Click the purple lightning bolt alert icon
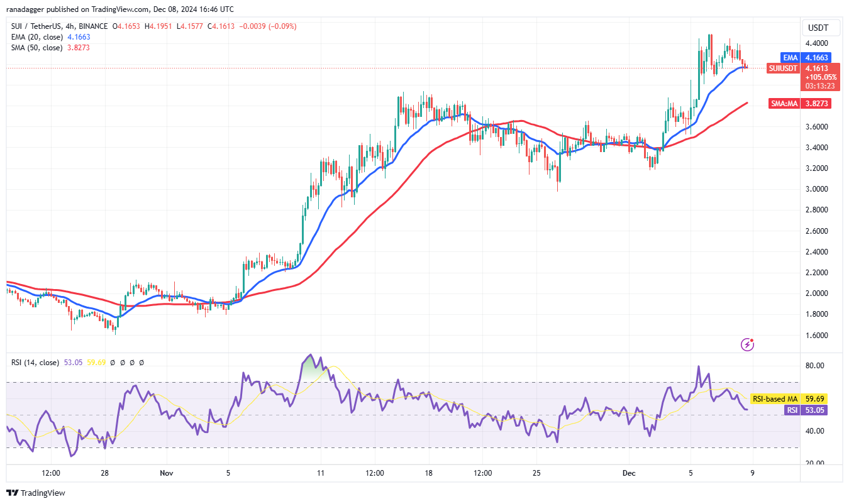 click(747, 344)
